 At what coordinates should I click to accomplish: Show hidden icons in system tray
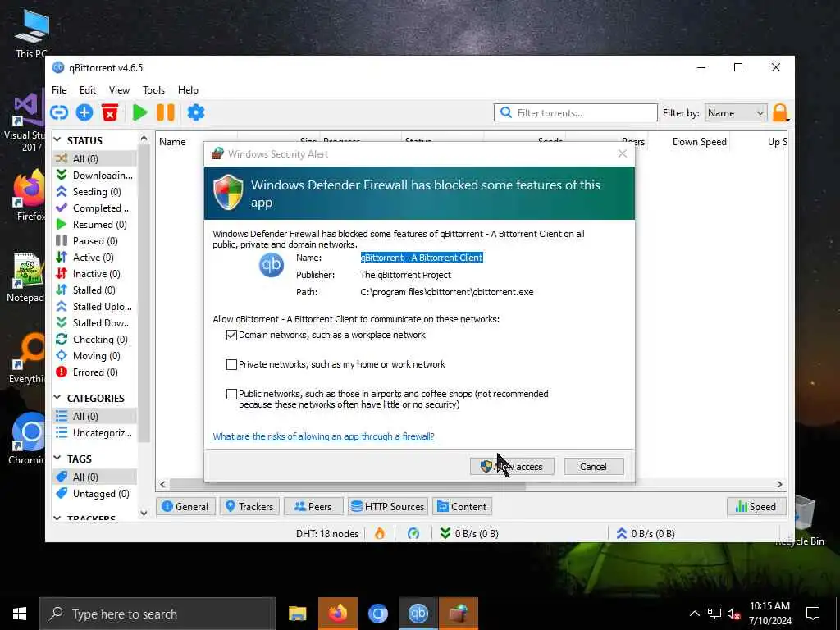tap(694, 614)
